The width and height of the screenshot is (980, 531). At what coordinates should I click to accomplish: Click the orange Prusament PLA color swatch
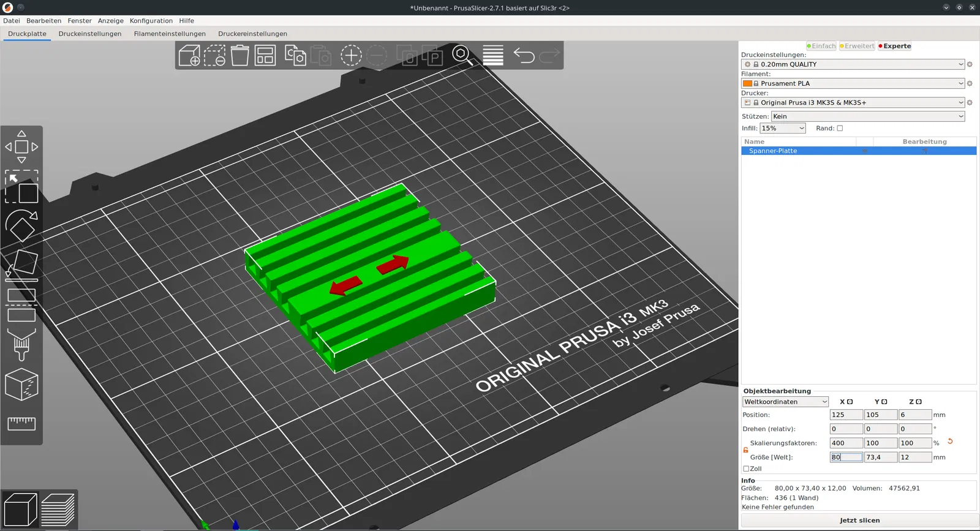click(x=747, y=83)
